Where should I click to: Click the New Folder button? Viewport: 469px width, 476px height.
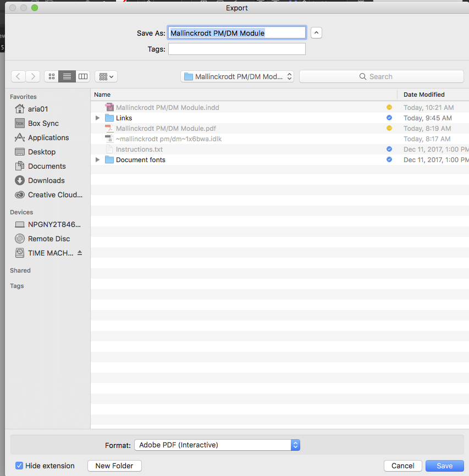[114, 466]
